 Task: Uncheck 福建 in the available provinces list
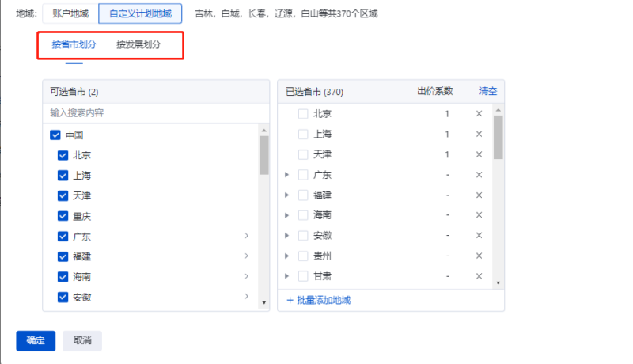[63, 256]
